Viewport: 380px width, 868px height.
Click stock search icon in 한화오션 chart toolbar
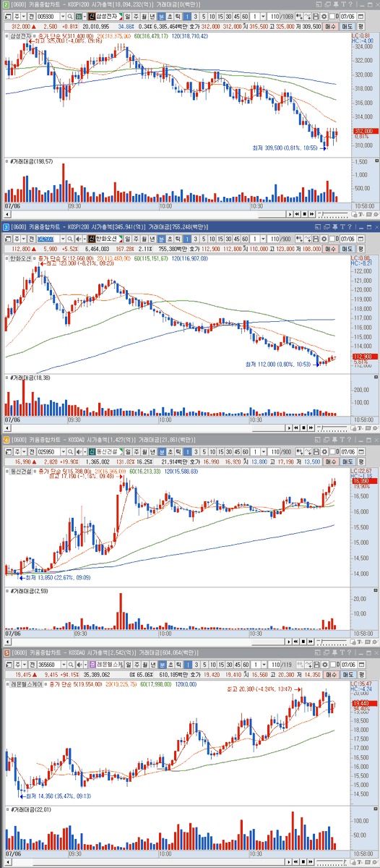pyautogui.click(x=69, y=238)
